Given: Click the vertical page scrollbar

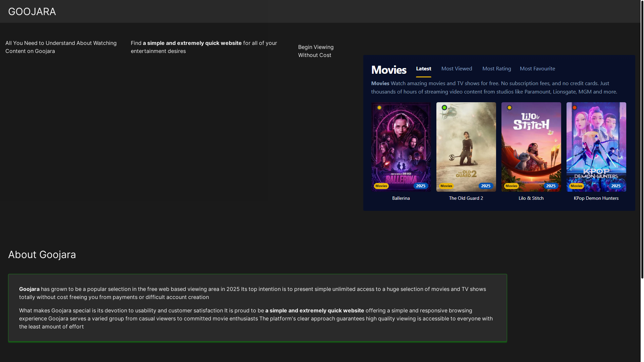Looking at the screenshot, I should [x=642, y=139].
